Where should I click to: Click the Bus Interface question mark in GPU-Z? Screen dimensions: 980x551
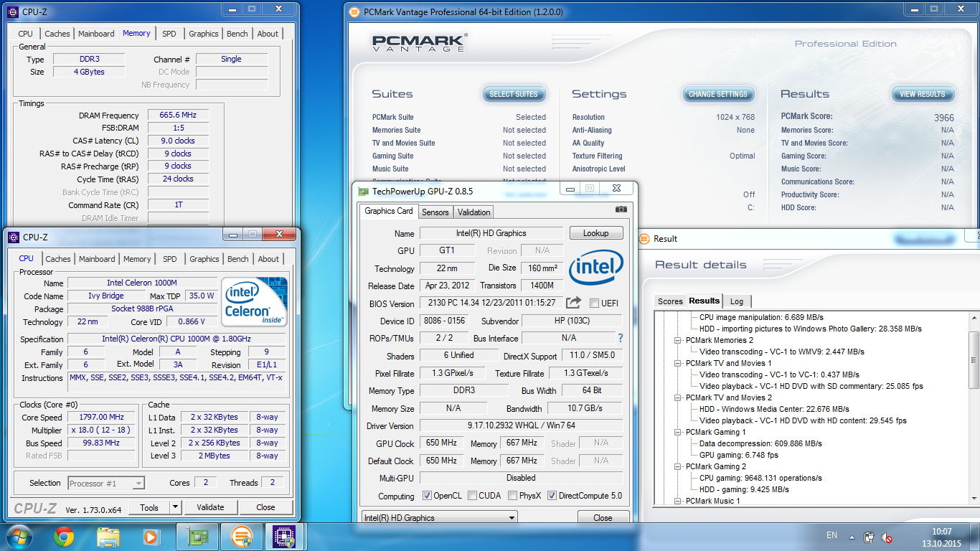click(621, 338)
